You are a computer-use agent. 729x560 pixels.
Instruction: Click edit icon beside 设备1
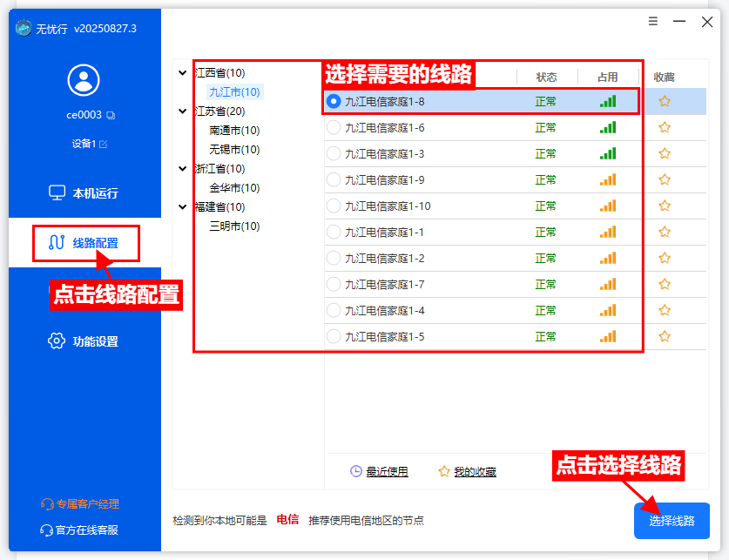coord(104,144)
